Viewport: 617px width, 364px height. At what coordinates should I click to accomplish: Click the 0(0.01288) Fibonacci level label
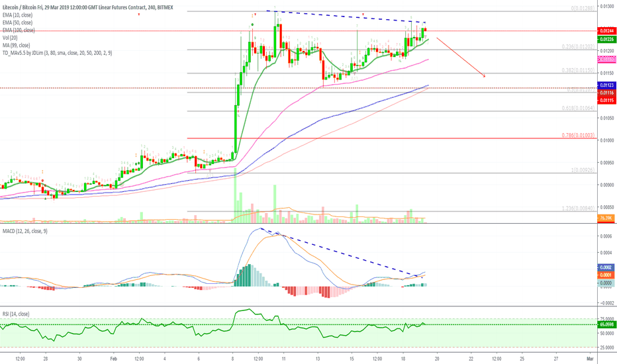pos(583,8)
